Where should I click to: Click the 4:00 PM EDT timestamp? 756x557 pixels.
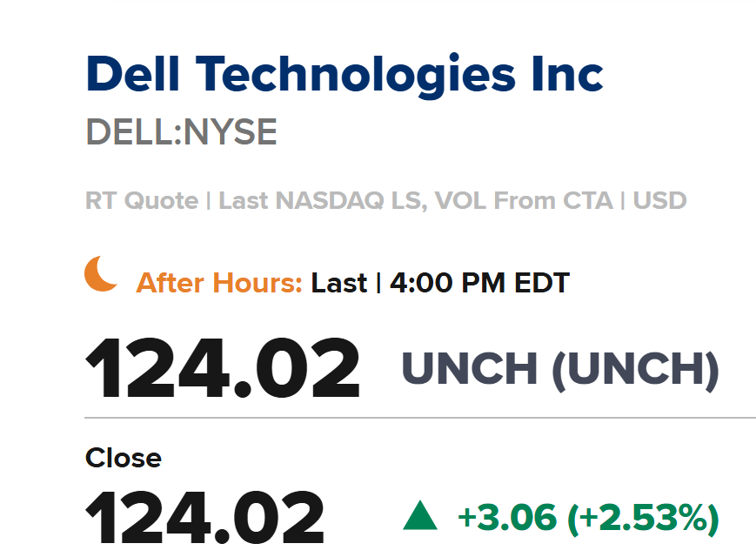(x=479, y=283)
